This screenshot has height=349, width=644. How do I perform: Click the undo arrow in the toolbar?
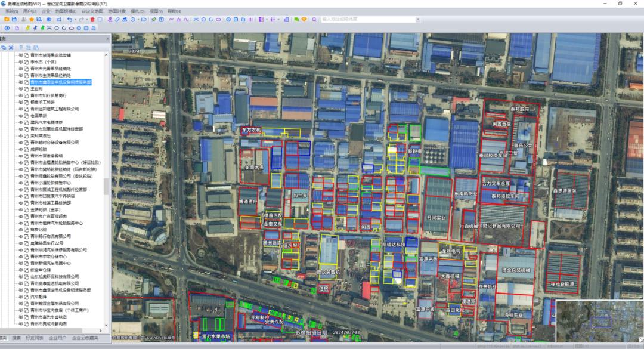70,20
